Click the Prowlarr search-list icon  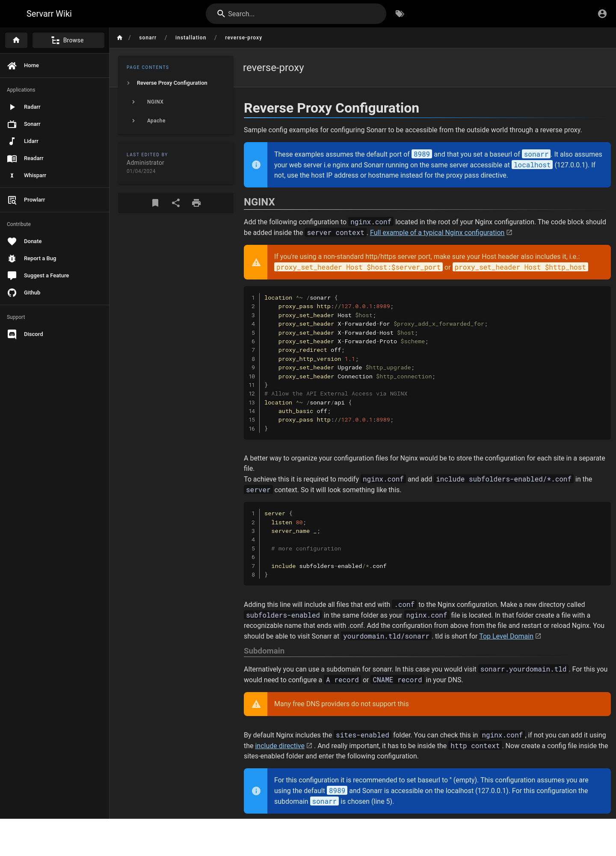12,200
